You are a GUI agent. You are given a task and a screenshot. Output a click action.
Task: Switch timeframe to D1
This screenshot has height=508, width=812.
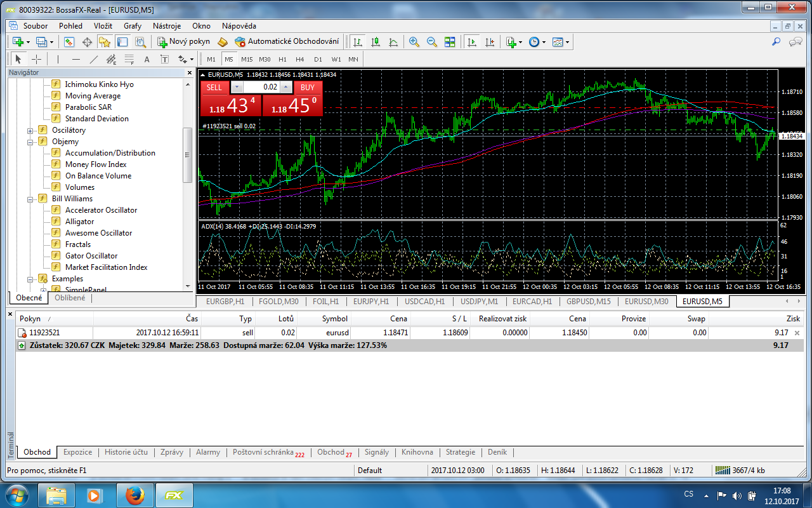(318, 59)
